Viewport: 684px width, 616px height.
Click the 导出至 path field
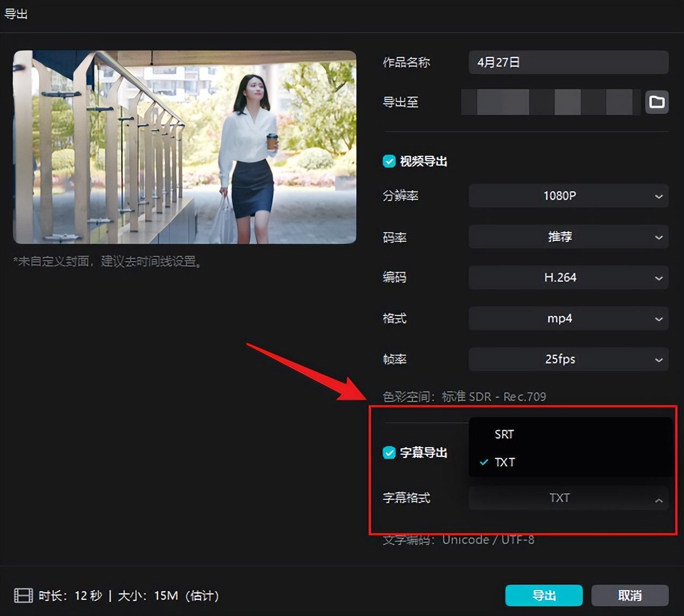pos(551,102)
